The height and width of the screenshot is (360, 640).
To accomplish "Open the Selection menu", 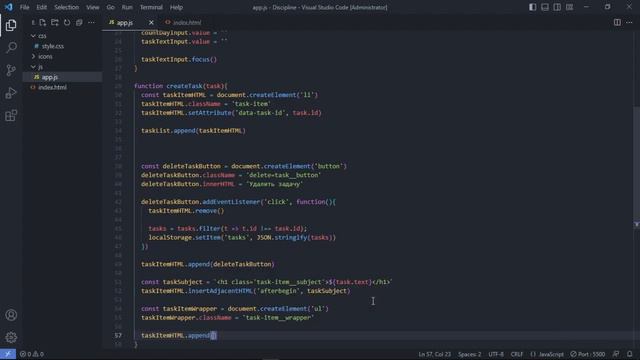I will coord(67,7).
